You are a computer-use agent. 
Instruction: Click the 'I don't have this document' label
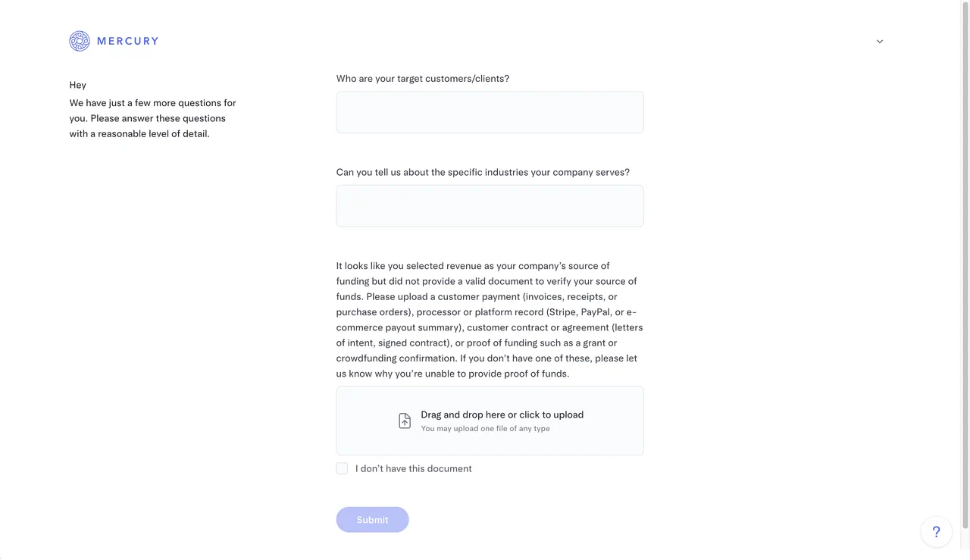point(413,468)
